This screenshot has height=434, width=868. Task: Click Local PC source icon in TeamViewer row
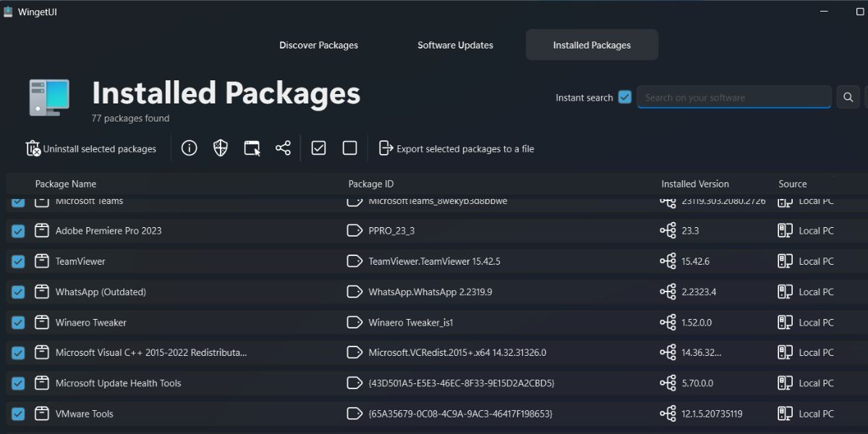785,261
